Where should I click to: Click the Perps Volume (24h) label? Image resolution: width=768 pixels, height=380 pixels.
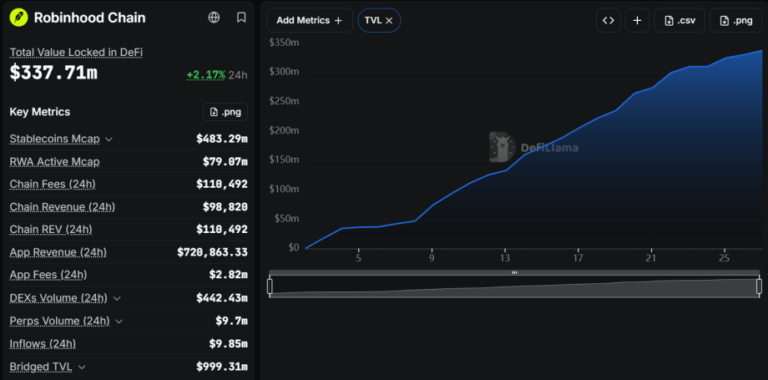tap(60, 321)
